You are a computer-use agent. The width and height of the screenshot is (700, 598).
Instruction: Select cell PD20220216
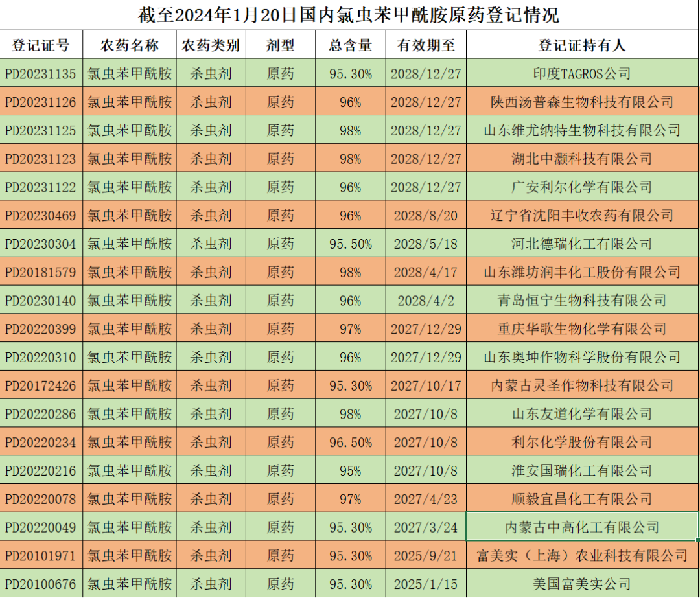(x=41, y=470)
